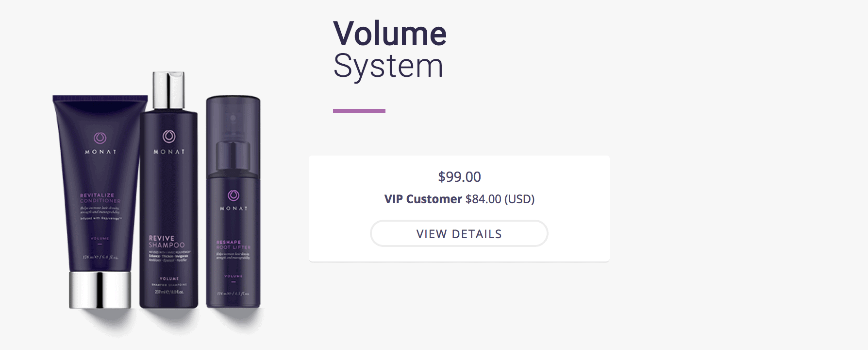Viewport: 868px width, 350px height.
Task: Click the VIP Customer label
Action: coord(423,199)
